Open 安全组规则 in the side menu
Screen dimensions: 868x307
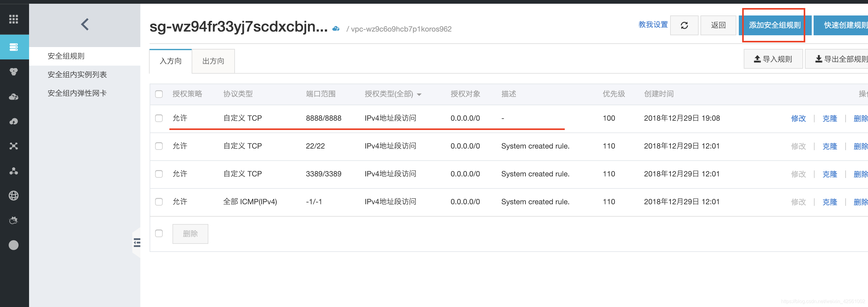point(66,56)
